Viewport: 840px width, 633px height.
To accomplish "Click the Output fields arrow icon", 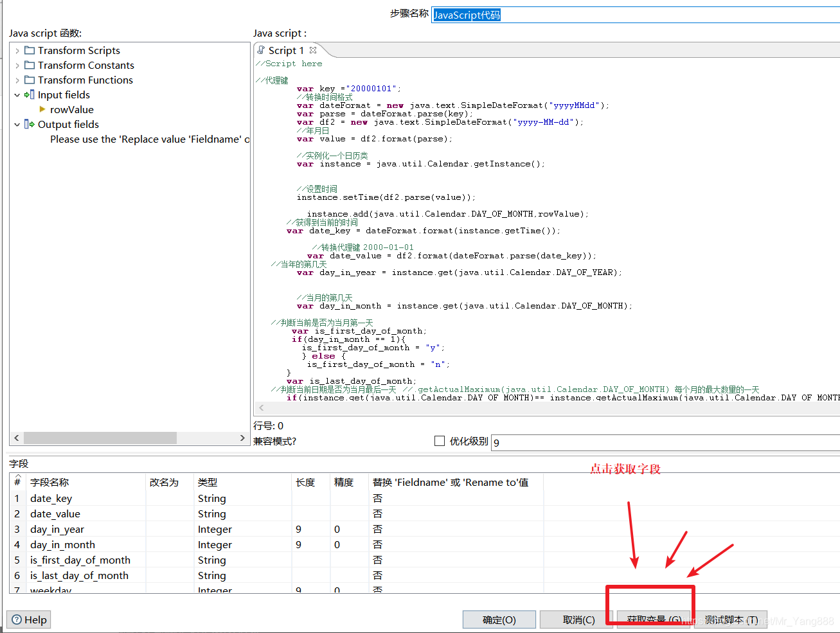I will (x=30, y=124).
